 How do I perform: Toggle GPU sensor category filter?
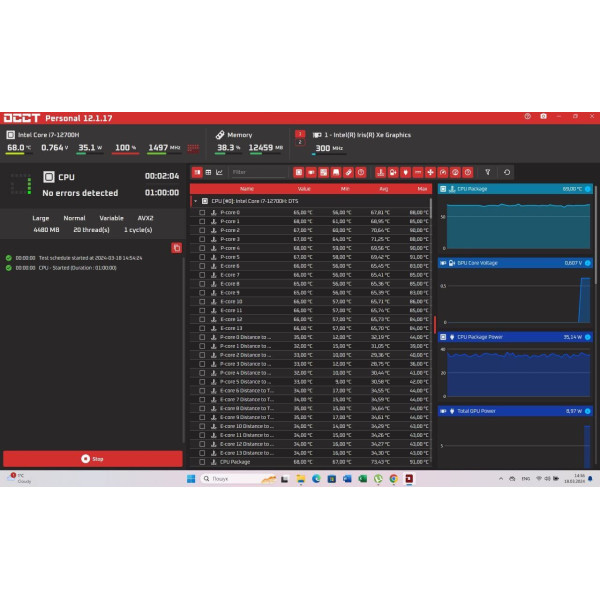tap(311, 173)
